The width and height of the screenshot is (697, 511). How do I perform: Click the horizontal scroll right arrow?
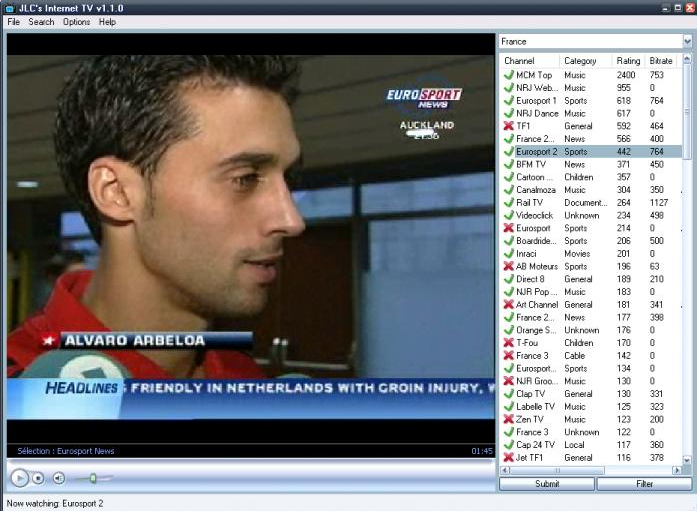point(677,470)
